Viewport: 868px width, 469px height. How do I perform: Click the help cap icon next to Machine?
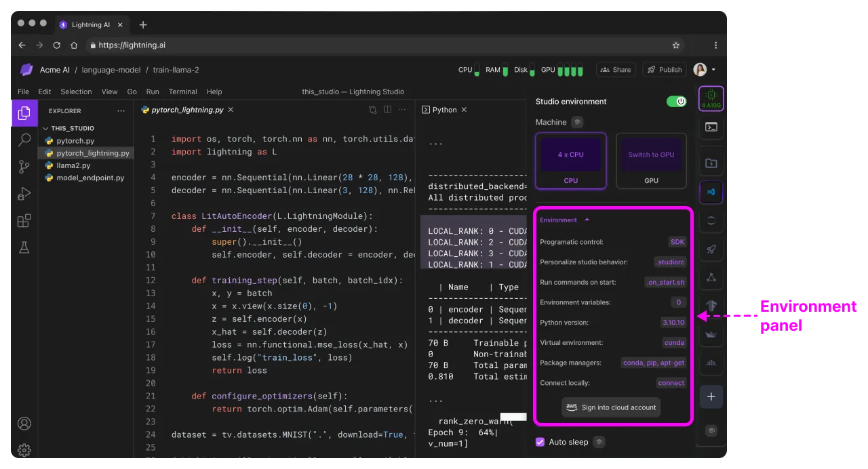(577, 122)
